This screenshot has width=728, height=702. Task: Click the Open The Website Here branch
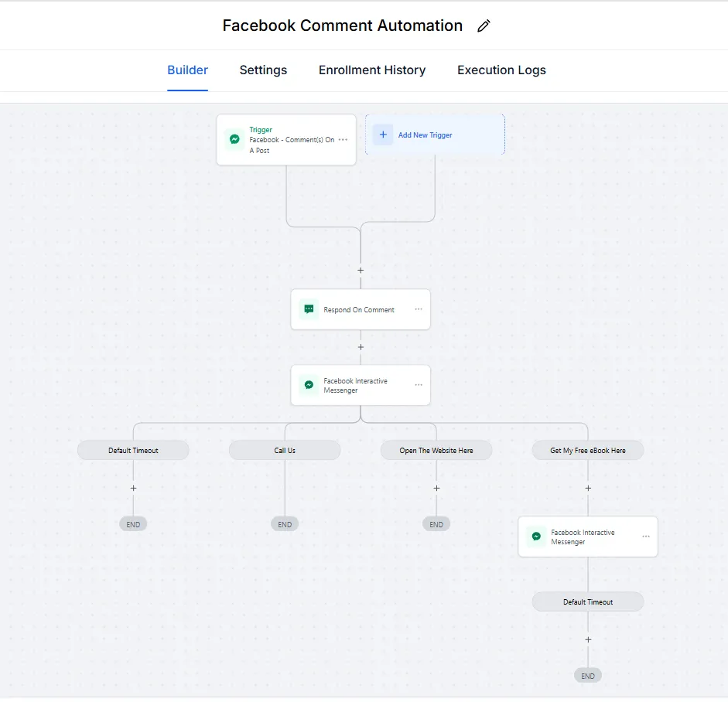(x=436, y=450)
